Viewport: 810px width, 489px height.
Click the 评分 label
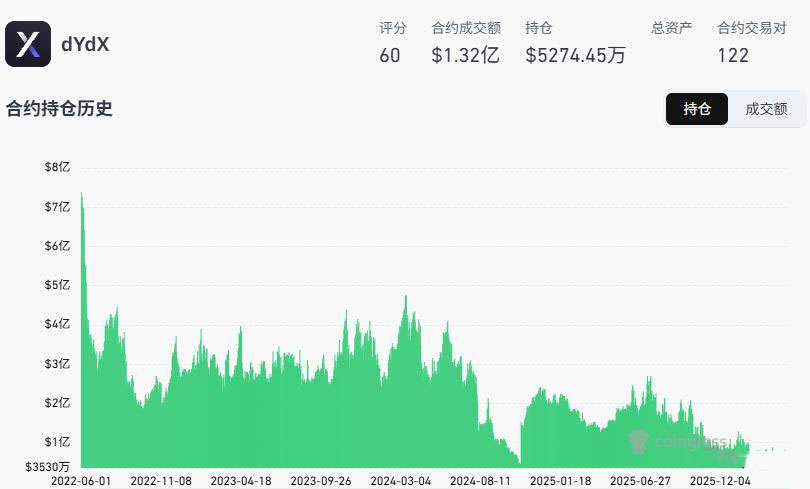(x=393, y=28)
